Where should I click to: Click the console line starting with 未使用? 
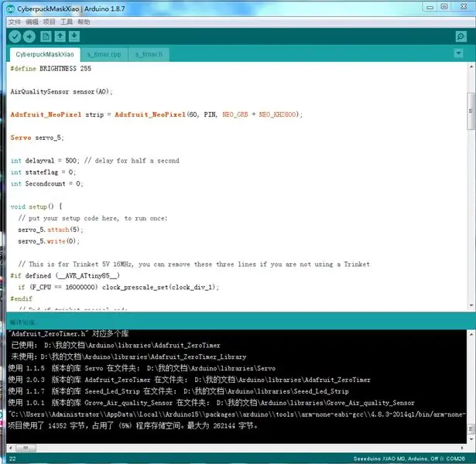click(128, 357)
